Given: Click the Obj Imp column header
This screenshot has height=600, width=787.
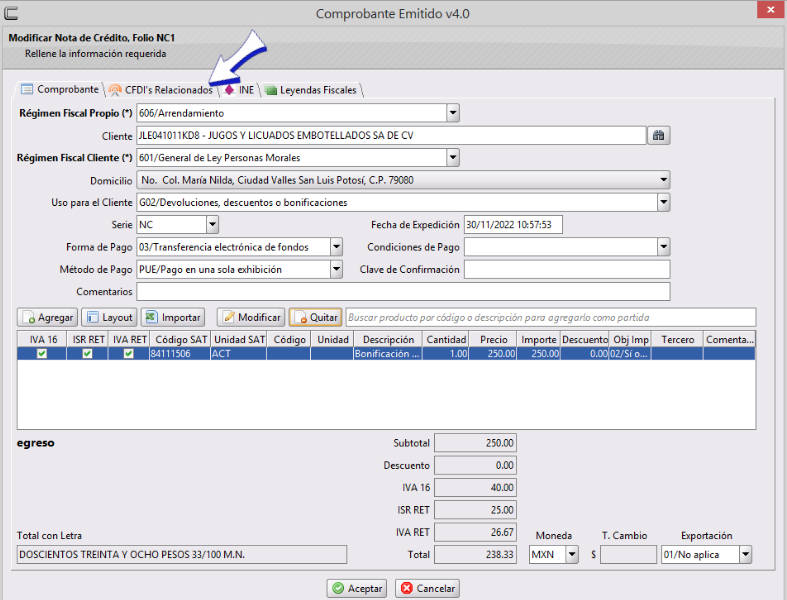Looking at the screenshot, I should click(x=630, y=339).
